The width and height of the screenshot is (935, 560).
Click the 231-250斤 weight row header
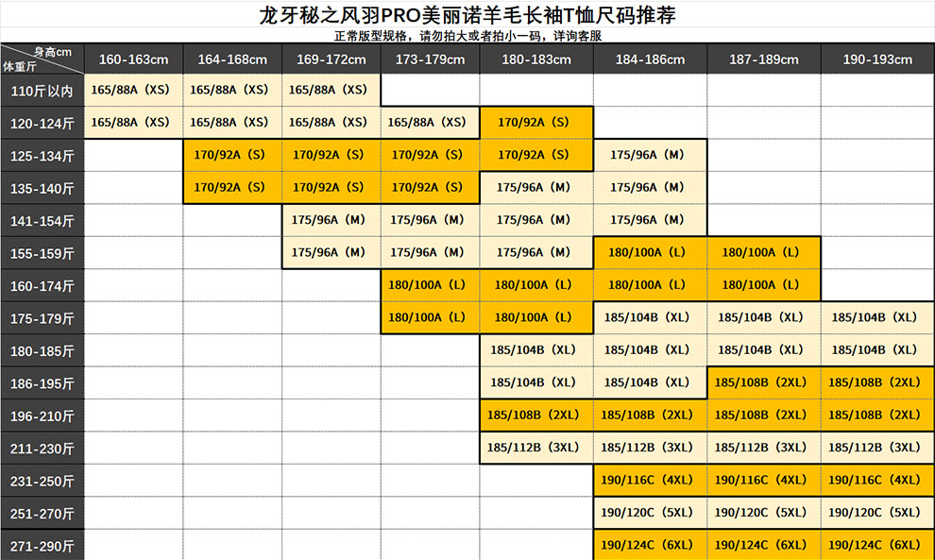tap(42, 481)
